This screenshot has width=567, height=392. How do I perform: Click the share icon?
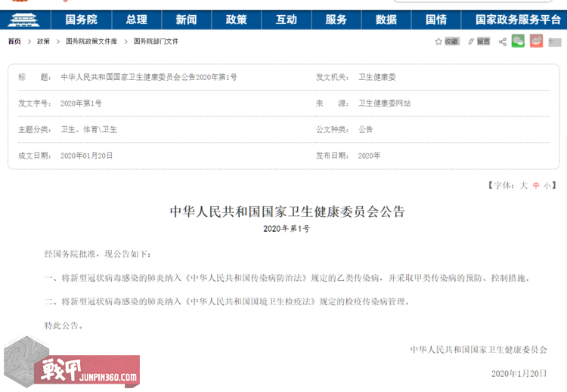tap(503, 42)
